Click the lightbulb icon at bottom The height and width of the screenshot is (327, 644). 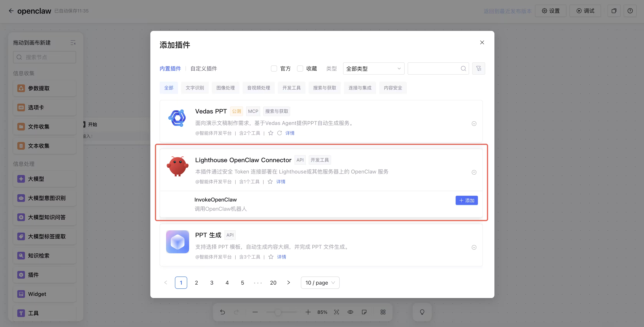point(422,312)
